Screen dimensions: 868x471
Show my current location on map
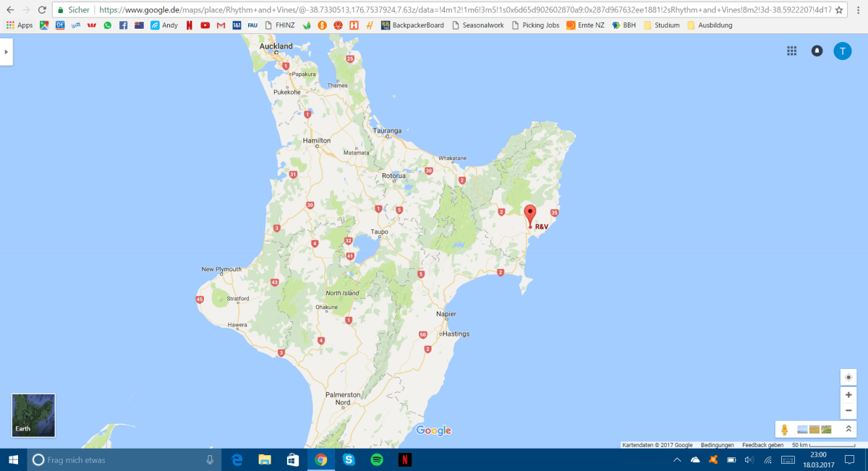pyautogui.click(x=848, y=377)
